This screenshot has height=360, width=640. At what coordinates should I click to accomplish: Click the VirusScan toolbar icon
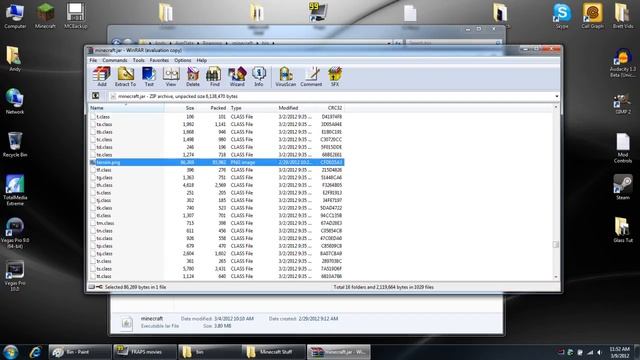[285, 76]
